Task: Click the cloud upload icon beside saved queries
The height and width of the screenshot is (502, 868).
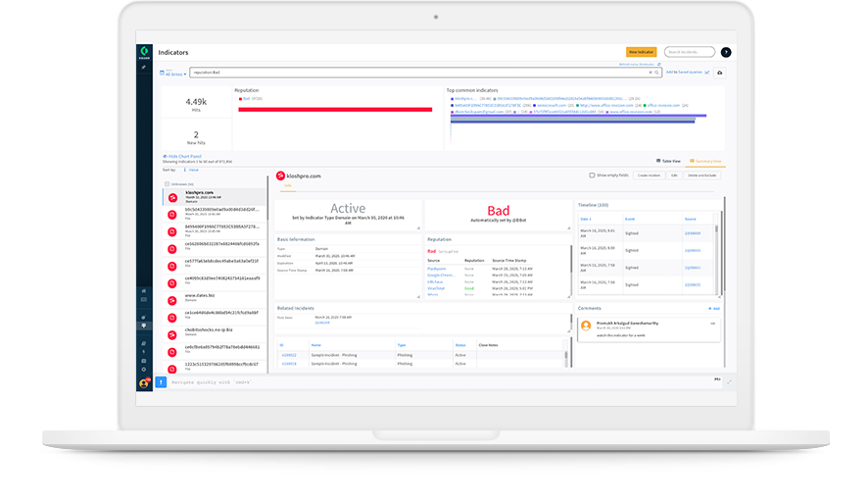Action: (x=720, y=73)
